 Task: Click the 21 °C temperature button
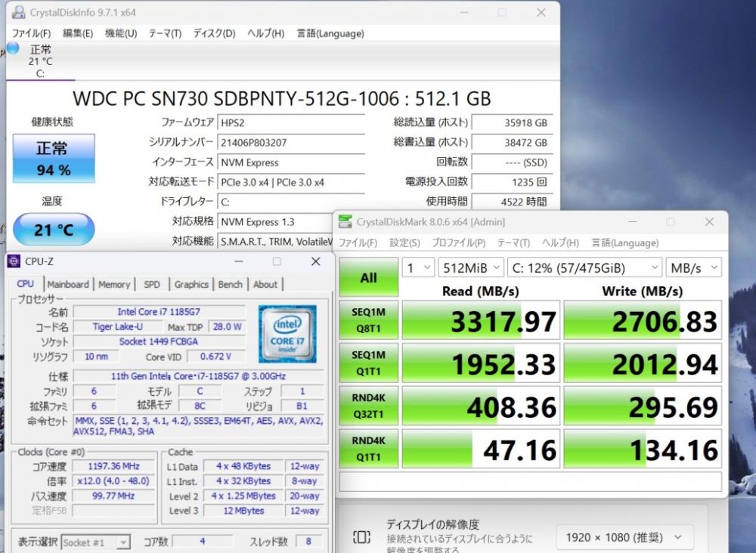[x=54, y=230]
